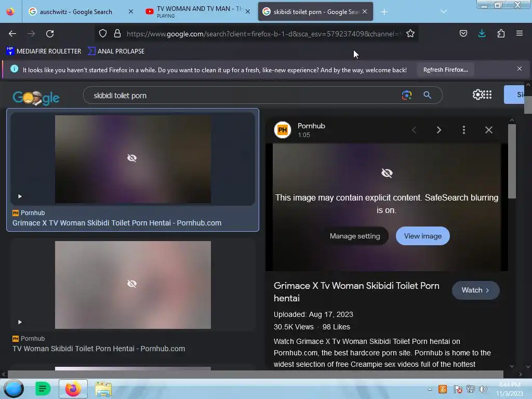The height and width of the screenshot is (399, 532).
Task: Reload the current page
Action: [50, 34]
